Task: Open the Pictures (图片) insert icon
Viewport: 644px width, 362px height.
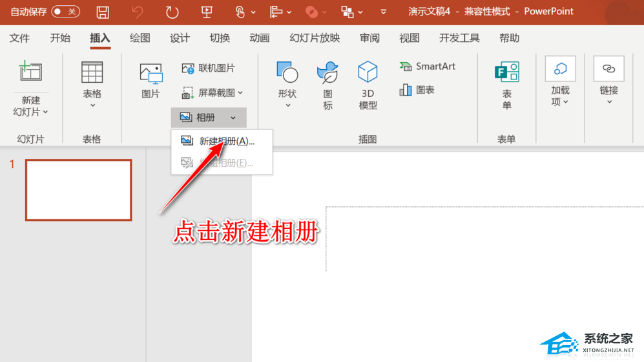Action: [151, 74]
